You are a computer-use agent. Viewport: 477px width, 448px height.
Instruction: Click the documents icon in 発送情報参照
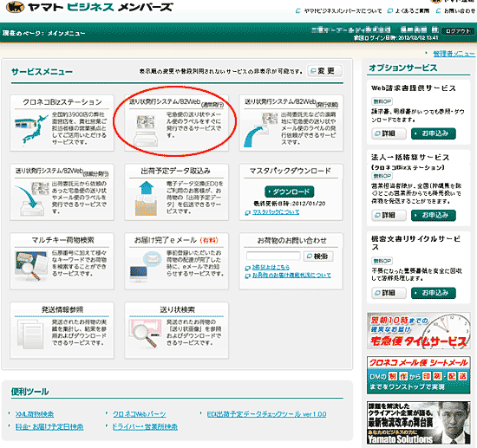[30, 334]
